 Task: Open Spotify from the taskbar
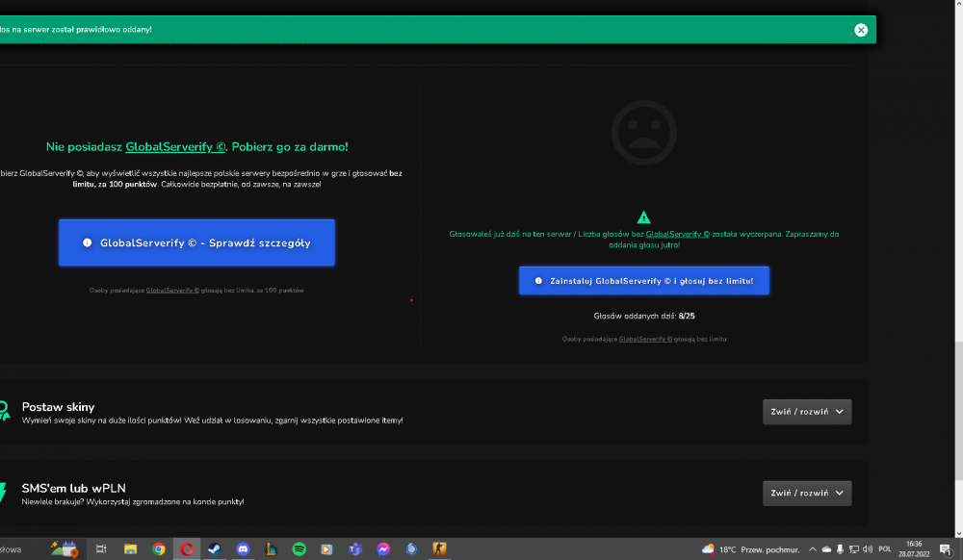pyautogui.click(x=299, y=549)
